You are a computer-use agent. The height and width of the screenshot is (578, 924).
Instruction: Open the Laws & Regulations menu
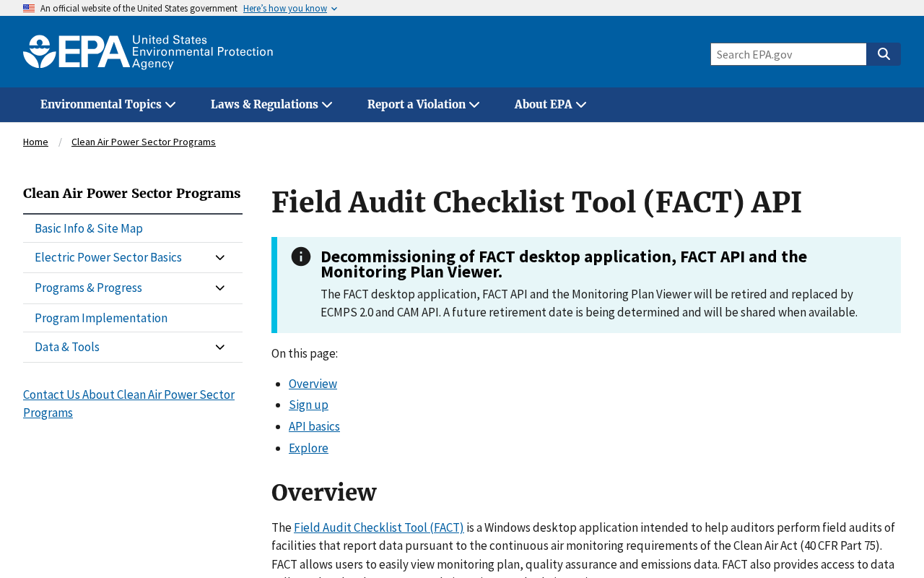tap(271, 105)
